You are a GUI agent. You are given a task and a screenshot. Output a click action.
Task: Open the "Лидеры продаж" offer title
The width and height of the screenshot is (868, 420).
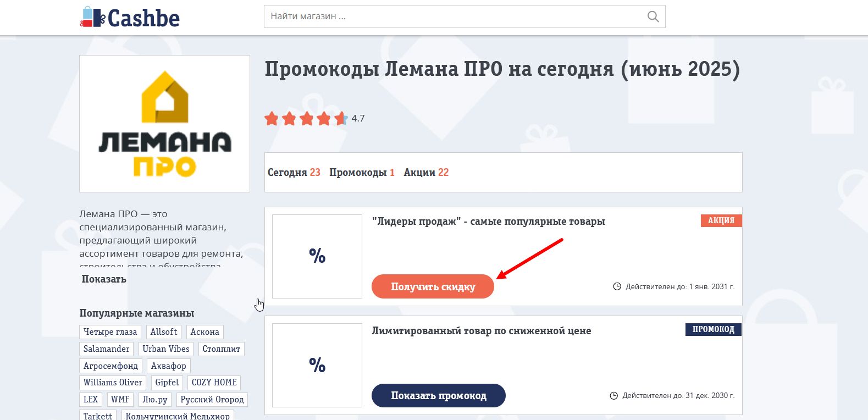click(489, 222)
